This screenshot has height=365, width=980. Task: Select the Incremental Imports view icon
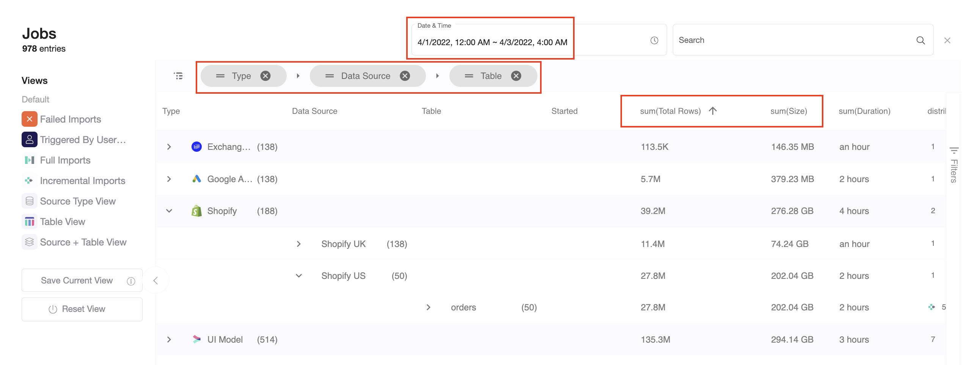tap(29, 180)
